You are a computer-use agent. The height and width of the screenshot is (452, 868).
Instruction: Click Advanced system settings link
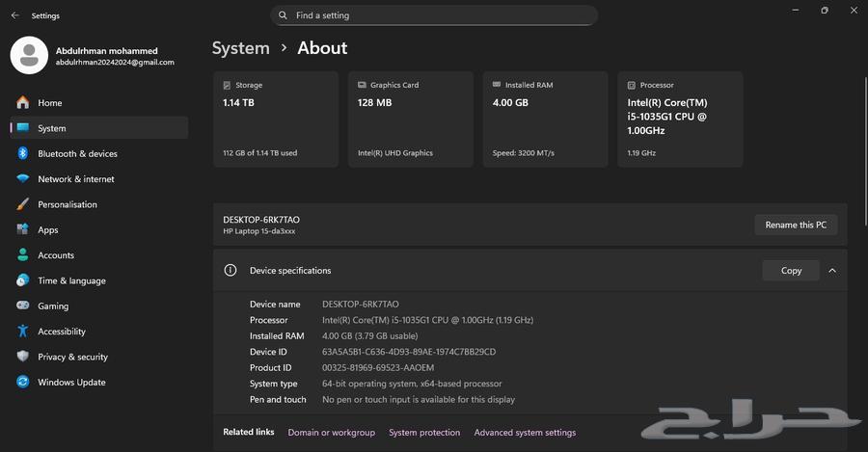coord(525,433)
